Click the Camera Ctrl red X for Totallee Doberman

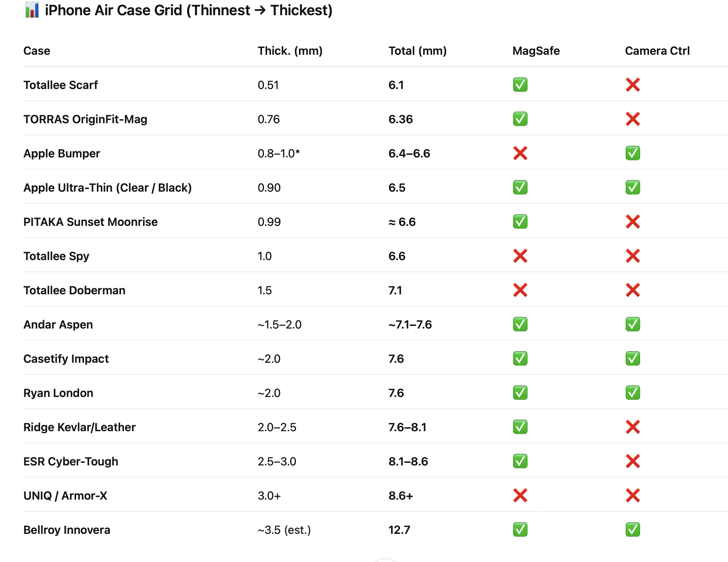(633, 290)
